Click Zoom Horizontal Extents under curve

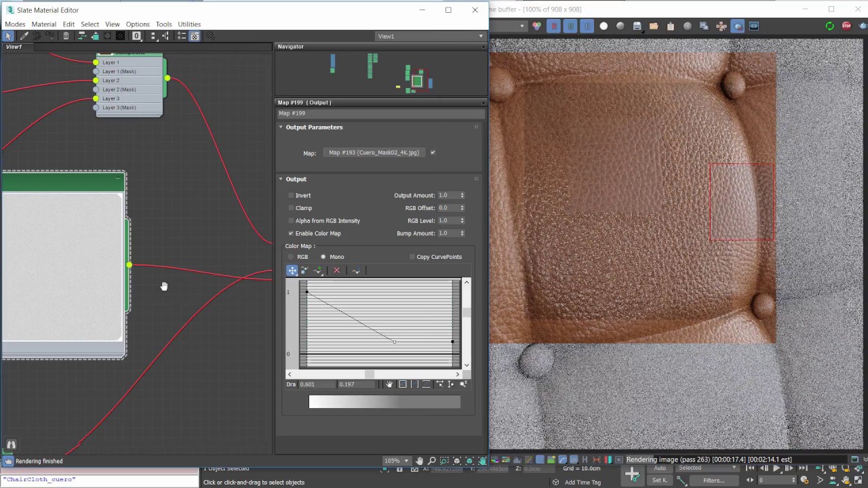point(414,384)
